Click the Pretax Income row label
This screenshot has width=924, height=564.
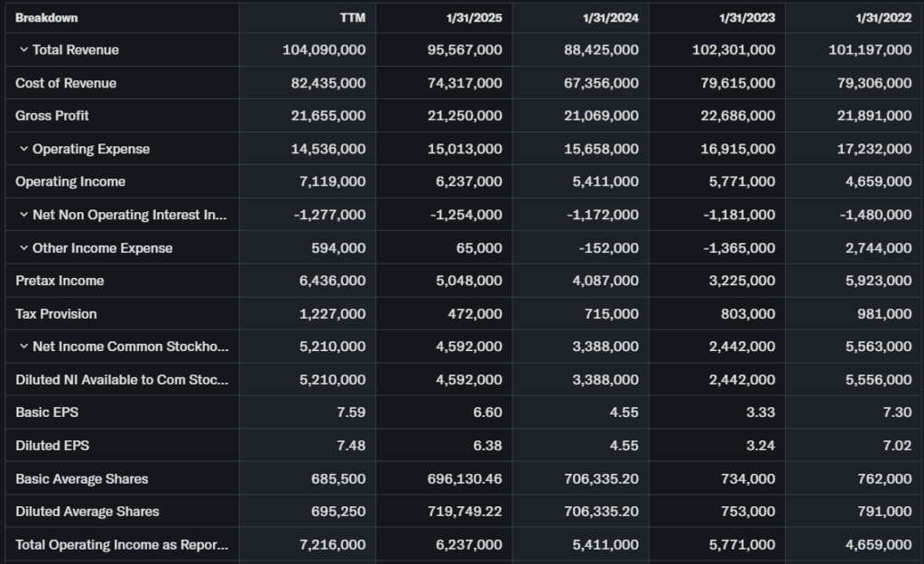pos(60,281)
